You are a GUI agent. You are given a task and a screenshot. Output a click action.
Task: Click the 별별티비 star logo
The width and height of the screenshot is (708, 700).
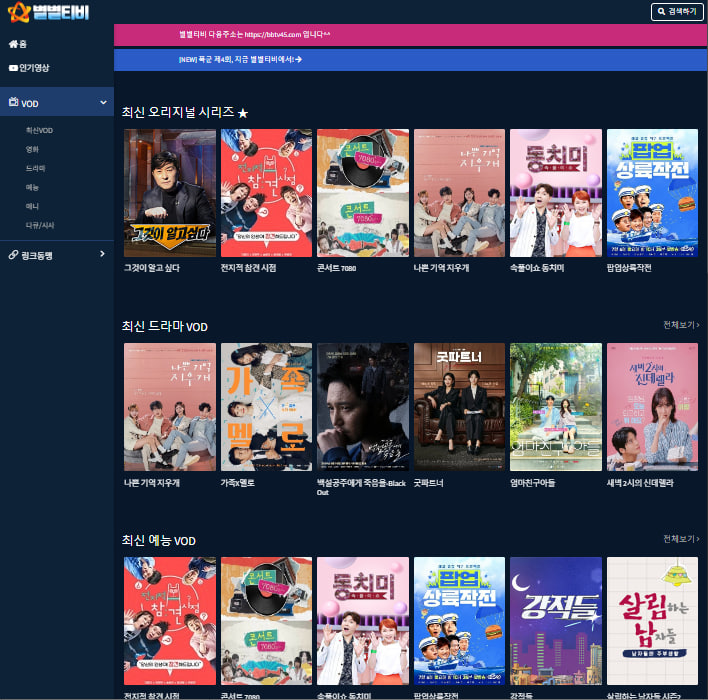pyautogui.click(x=19, y=12)
